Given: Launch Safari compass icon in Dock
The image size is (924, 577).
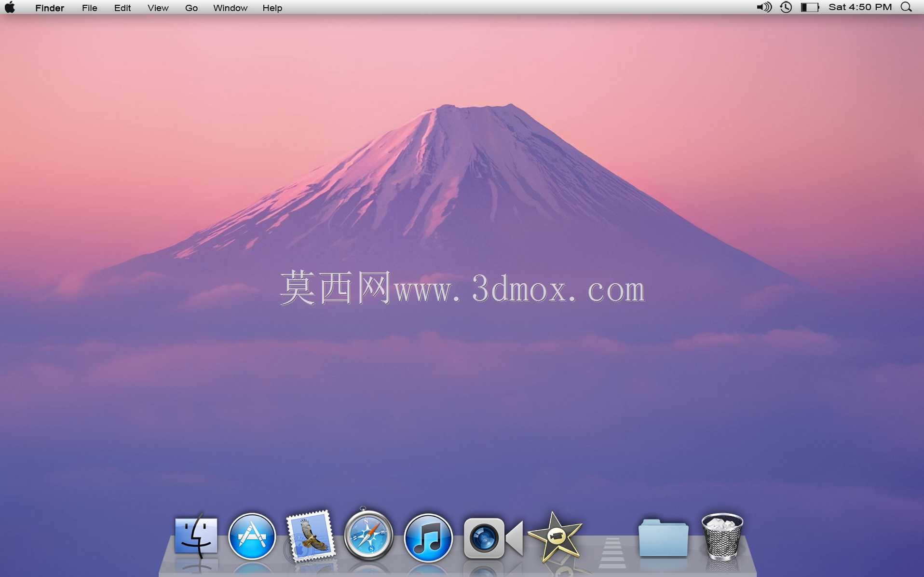Looking at the screenshot, I should (368, 535).
